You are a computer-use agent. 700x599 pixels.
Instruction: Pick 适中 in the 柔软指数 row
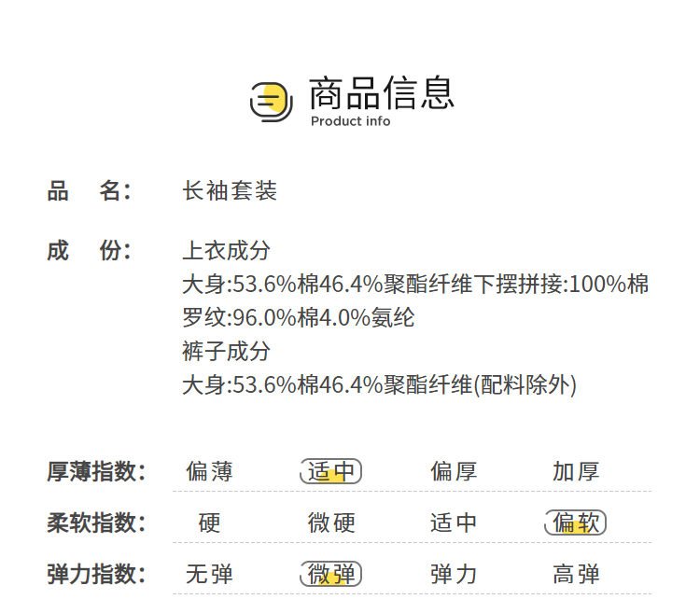click(x=454, y=522)
